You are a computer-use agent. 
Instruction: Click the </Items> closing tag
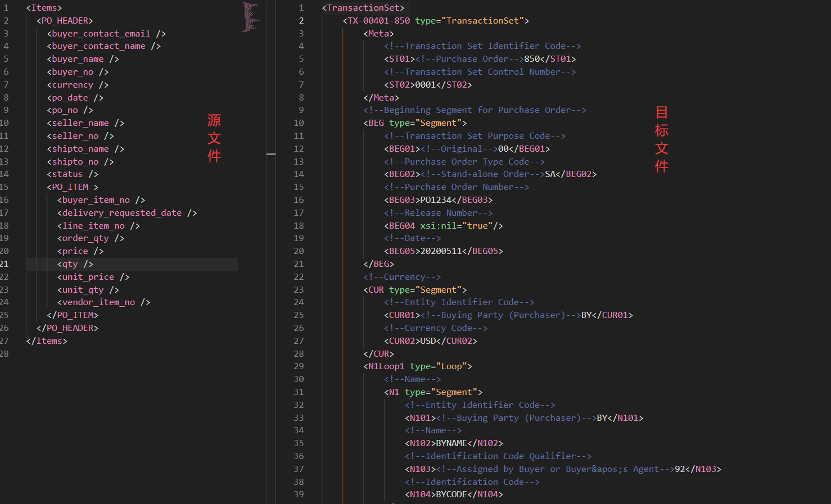tap(47, 341)
